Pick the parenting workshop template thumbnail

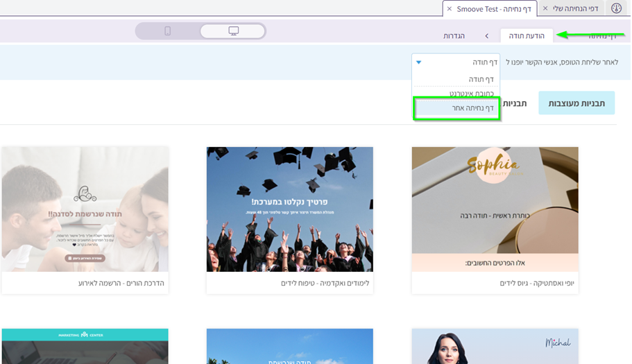pyautogui.click(x=85, y=209)
